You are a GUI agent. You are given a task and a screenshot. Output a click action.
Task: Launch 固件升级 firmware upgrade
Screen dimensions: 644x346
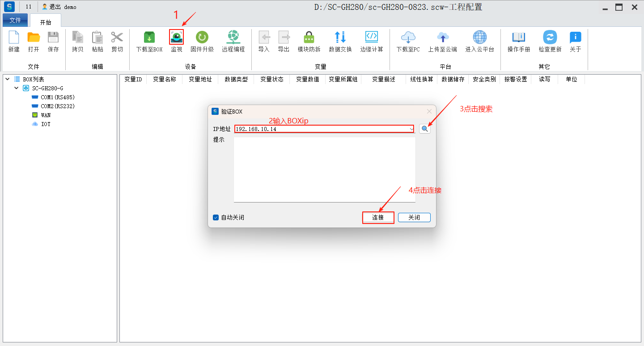pyautogui.click(x=202, y=38)
